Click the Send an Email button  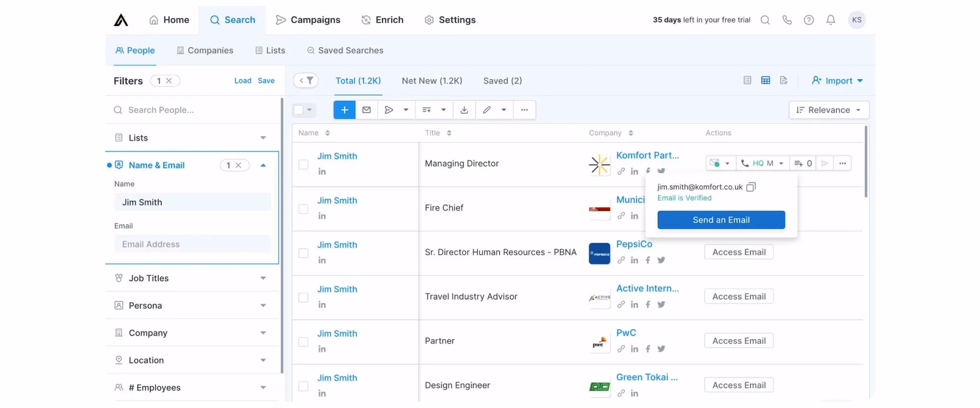(x=721, y=220)
